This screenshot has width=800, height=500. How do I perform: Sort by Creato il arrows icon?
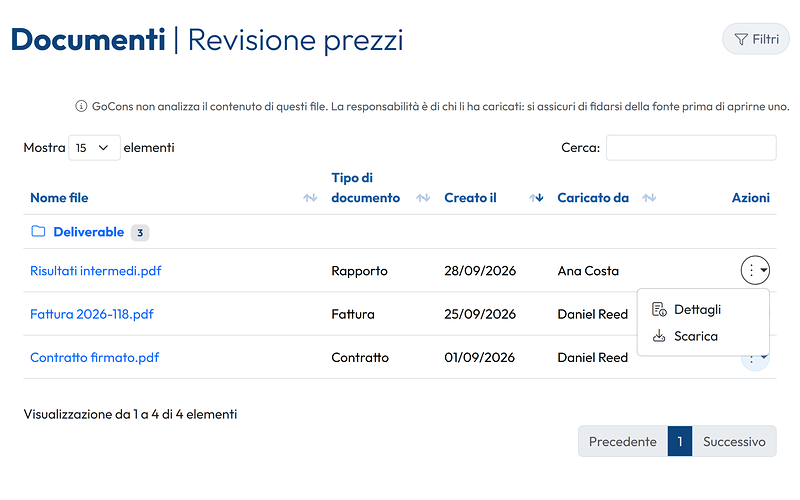[x=536, y=197]
